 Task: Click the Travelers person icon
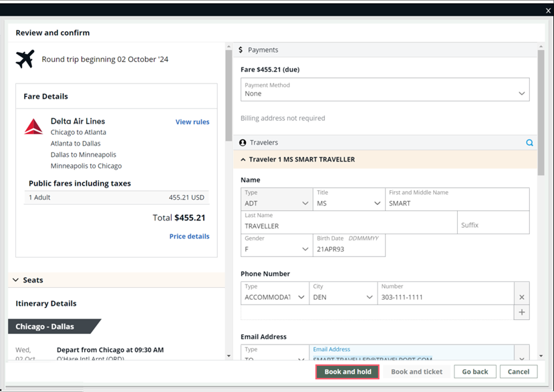243,143
